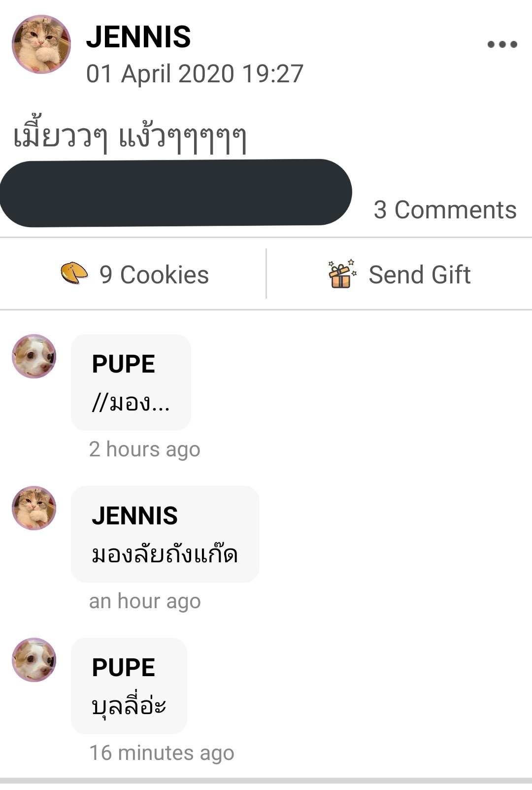Open JENNIS cat avatar in post header
The height and width of the screenshot is (790, 532).
pyautogui.click(x=41, y=44)
